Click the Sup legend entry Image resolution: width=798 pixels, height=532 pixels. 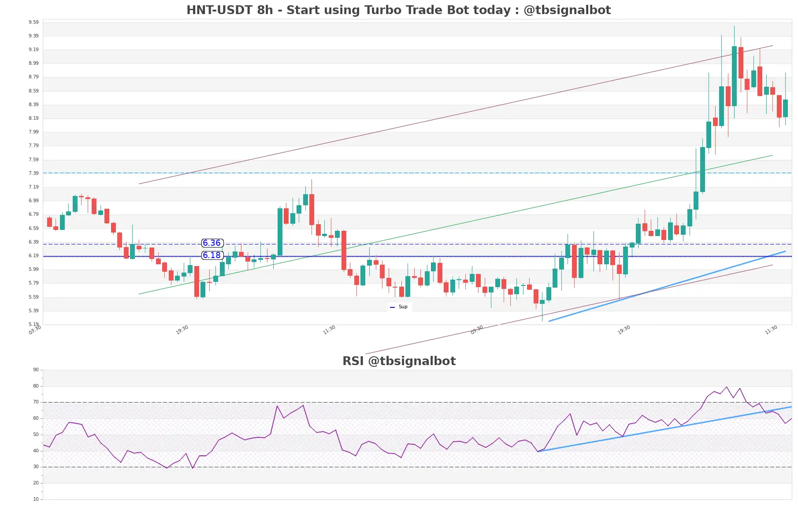click(400, 307)
